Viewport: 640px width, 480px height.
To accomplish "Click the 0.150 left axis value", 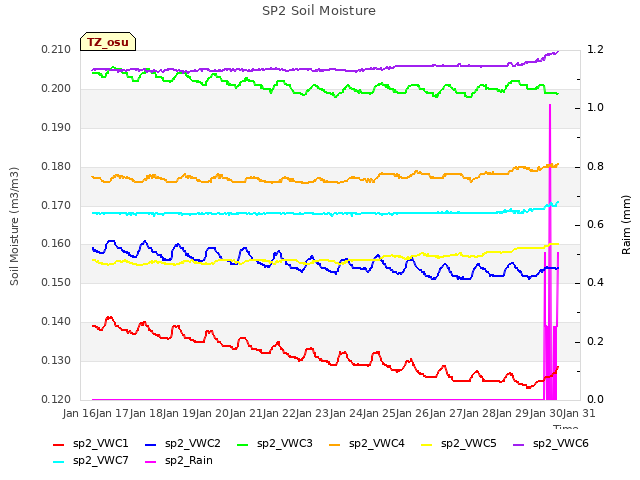I will coord(56,283).
